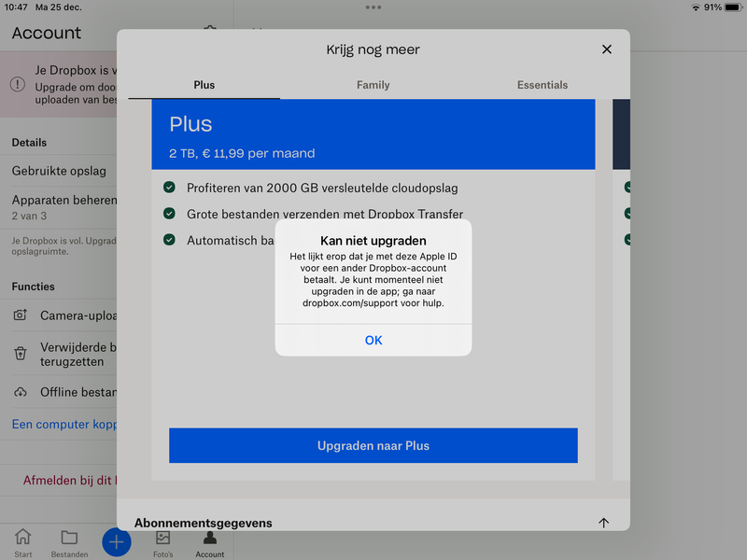Tap the trash icon for Verwijderde bestanden

20,354
